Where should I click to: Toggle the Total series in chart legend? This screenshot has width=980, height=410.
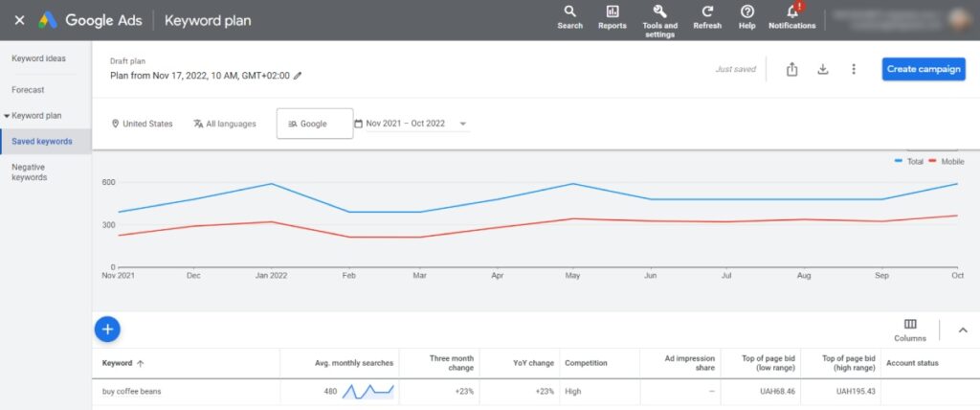tap(909, 162)
